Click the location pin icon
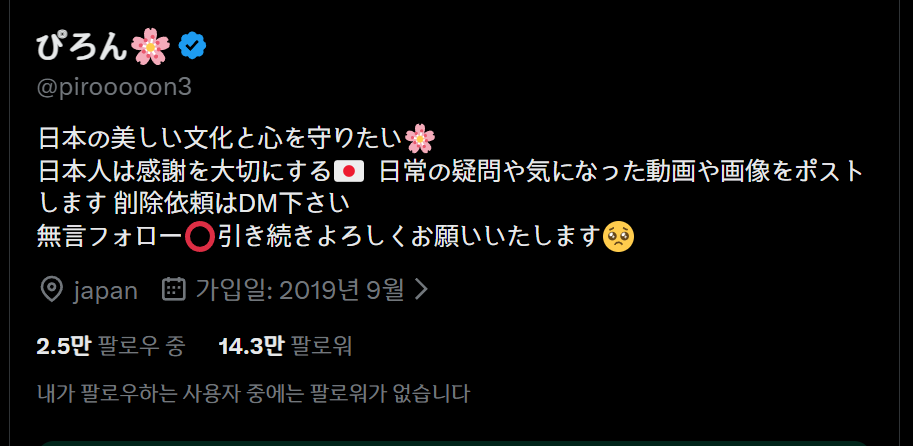 [52, 289]
